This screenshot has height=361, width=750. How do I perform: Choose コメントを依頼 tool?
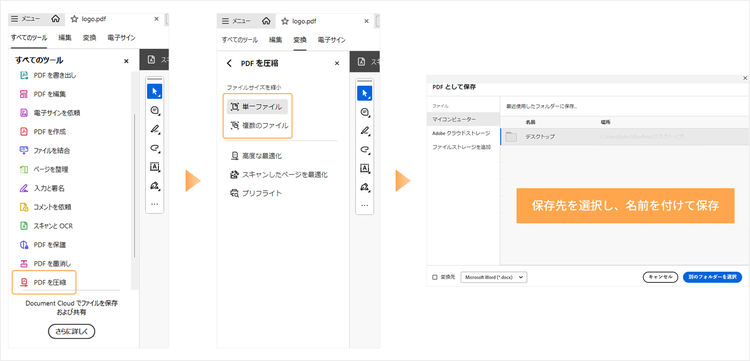[x=45, y=207]
